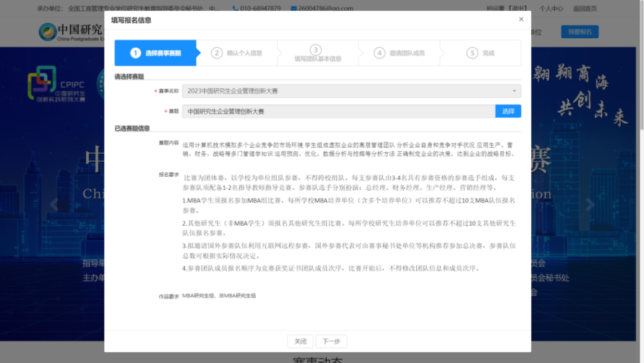644x363 pixels.
Task: Click step 1 选择赛事赛题 tab
Action: 155,53
